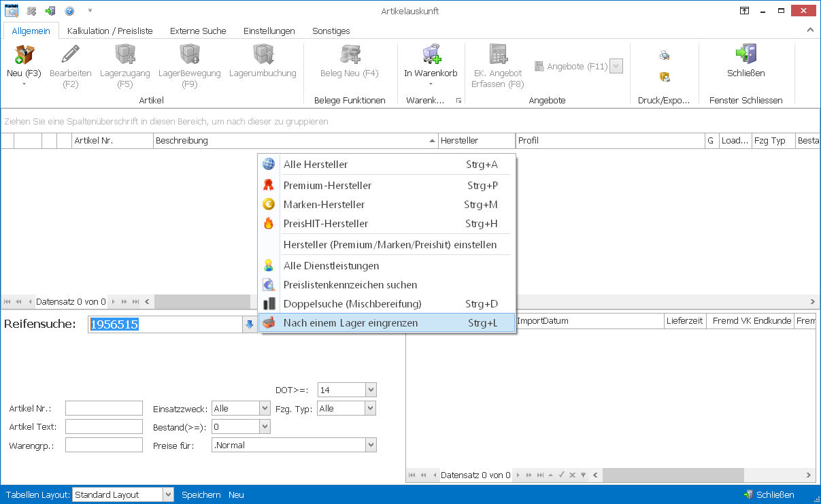821x504 pixels.
Task: Click the LagerBewegung (F9) icon
Action: [190, 54]
